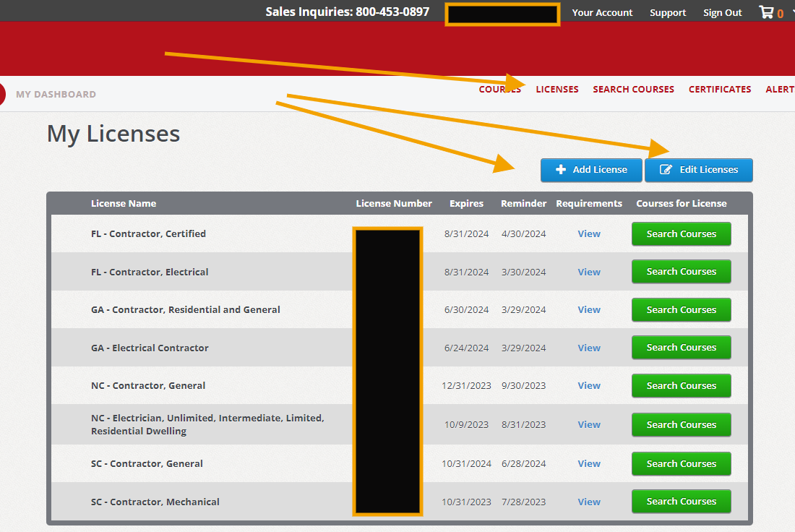View requirements for GA Electrical Contractor

point(589,348)
